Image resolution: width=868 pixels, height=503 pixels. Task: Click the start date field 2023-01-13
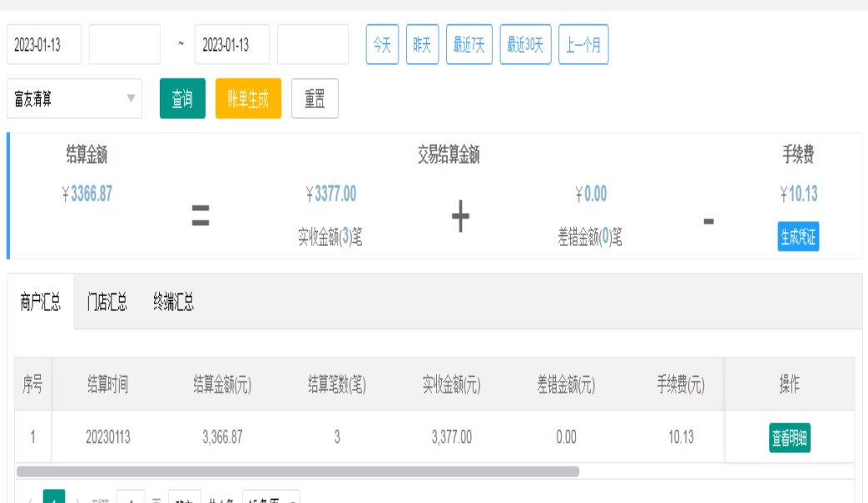point(44,45)
